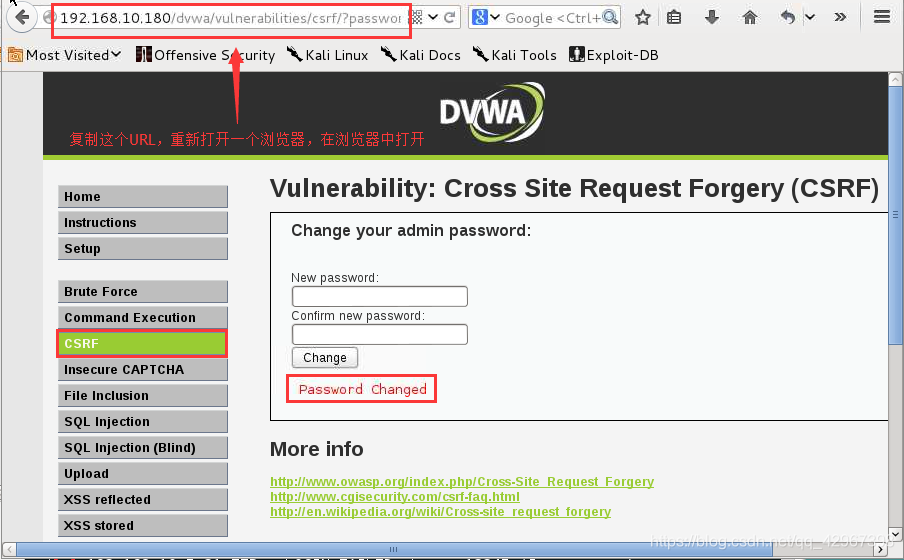Open the URL history dropdown arrow
The height and width of the screenshot is (560, 904).
[x=433, y=17]
